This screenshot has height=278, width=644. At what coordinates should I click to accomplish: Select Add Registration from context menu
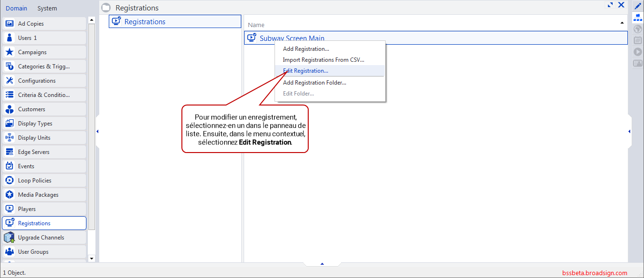tap(306, 49)
